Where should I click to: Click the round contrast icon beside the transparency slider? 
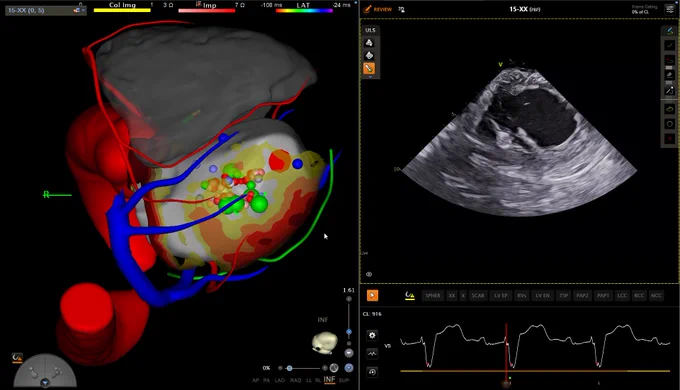pos(334,368)
